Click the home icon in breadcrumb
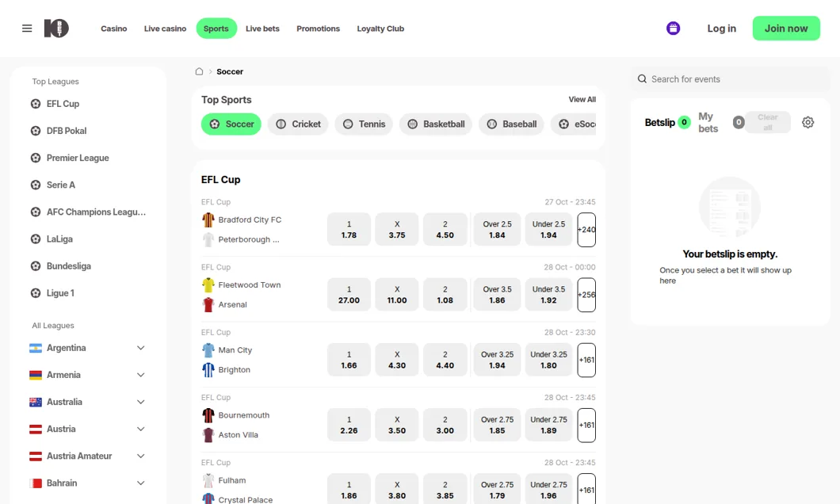This screenshot has width=840, height=504. pyautogui.click(x=199, y=71)
